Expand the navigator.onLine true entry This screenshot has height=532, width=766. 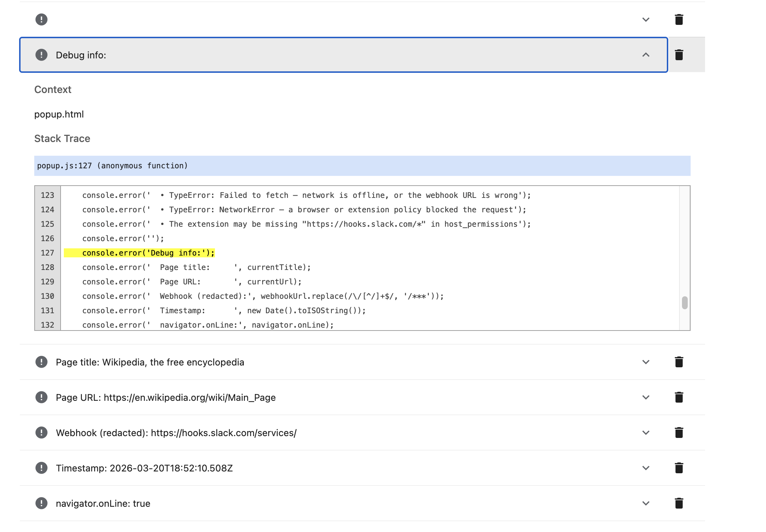coord(646,503)
